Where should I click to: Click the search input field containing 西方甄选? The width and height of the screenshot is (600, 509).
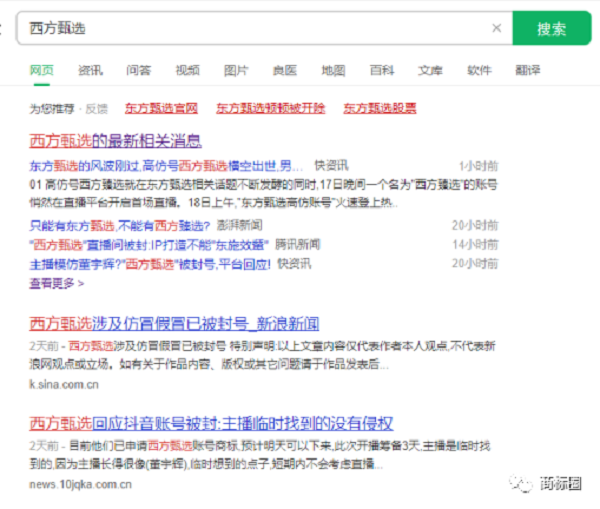[x=250, y=29]
